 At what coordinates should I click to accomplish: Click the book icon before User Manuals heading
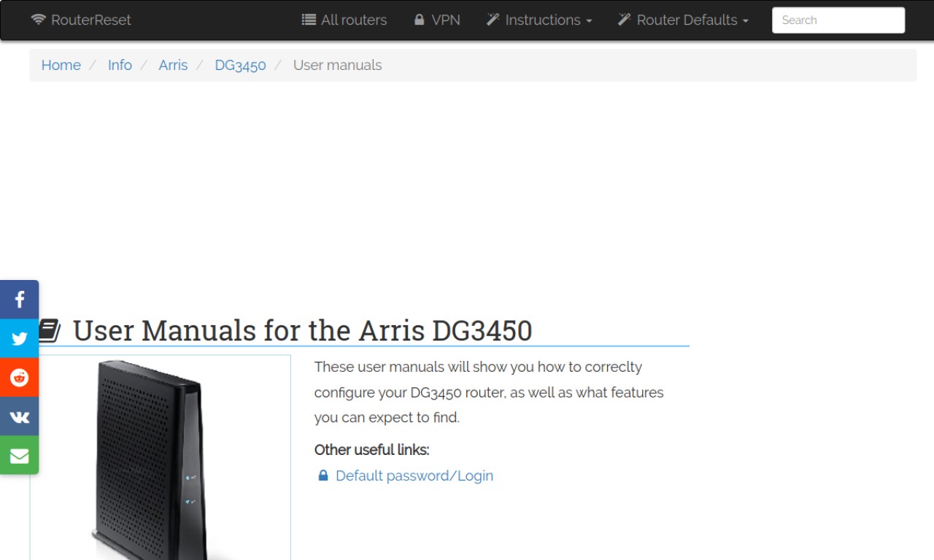click(x=49, y=330)
